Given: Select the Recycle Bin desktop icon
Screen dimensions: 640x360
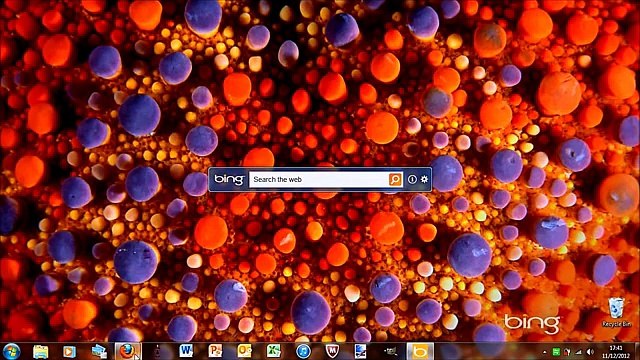Looking at the screenshot, I should click(x=616, y=312).
